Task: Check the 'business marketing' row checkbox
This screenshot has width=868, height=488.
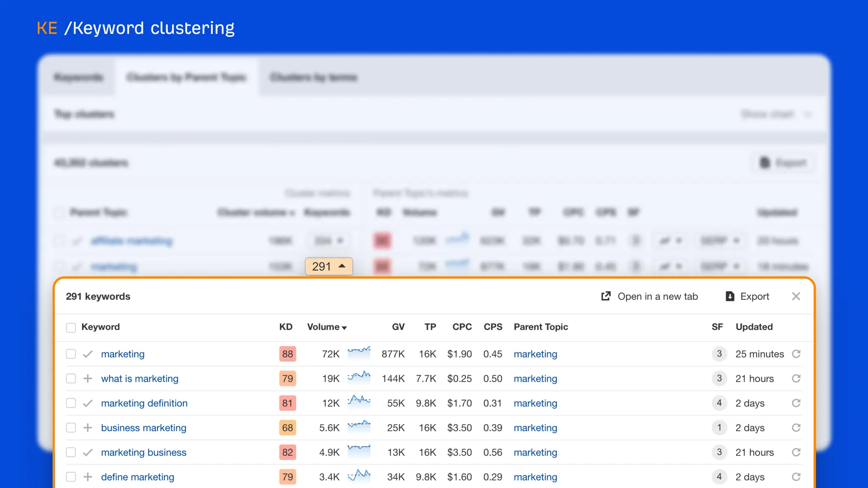Action: pos(71,428)
